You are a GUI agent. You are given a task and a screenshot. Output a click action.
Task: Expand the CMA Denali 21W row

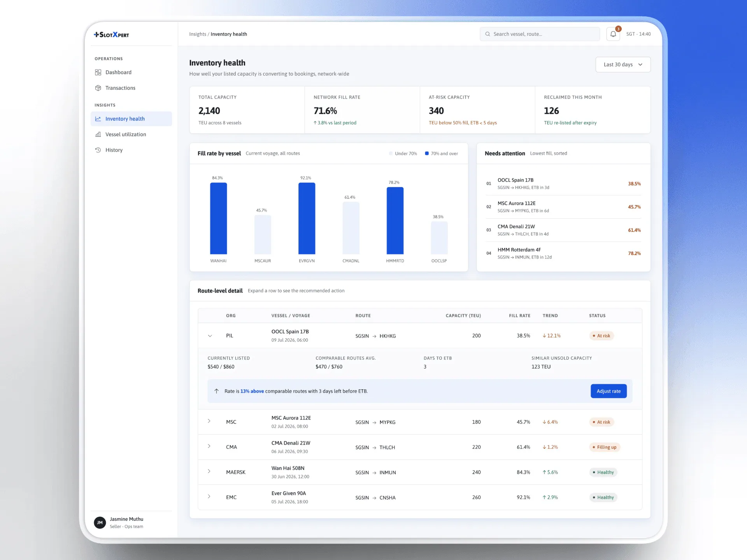209,446
